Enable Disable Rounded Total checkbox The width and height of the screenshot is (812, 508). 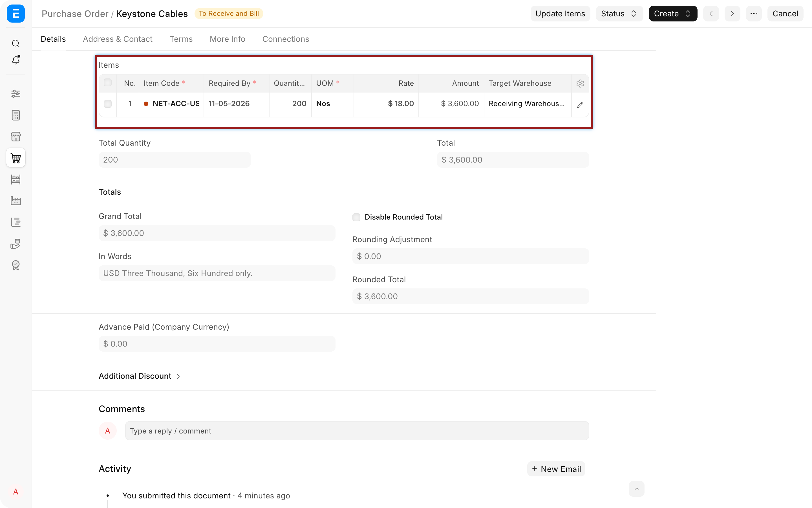click(x=356, y=217)
